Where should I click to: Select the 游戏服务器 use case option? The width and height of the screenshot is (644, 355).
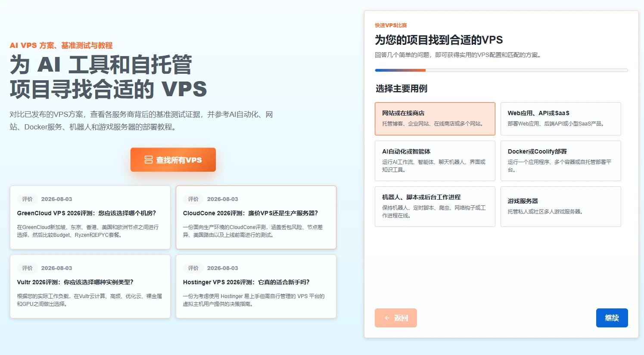tap(561, 206)
